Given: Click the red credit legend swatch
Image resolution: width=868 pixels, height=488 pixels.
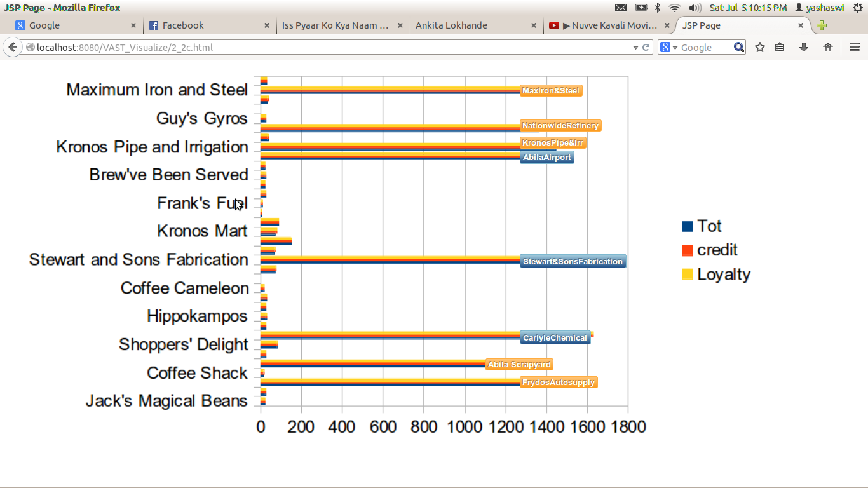Looking at the screenshot, I should click(687, 250).
